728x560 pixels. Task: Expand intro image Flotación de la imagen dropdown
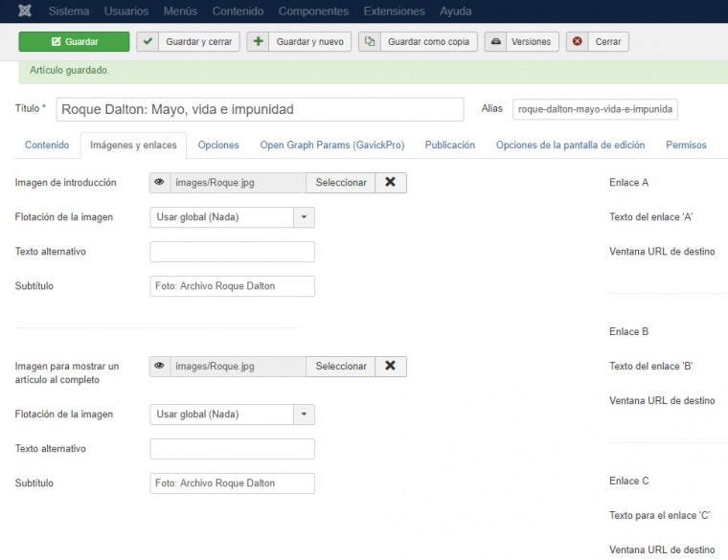tap(232, 217)
